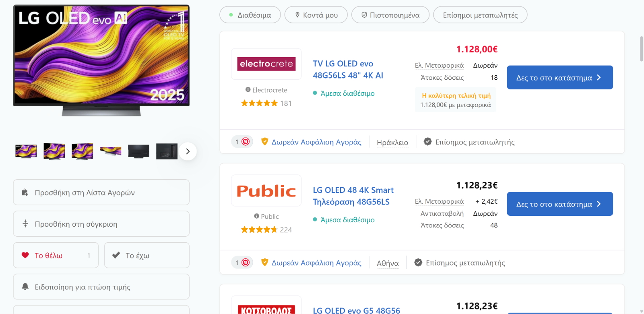Open Electrocrete offer via Δες το στο κατάστημα

coord(560,77)
